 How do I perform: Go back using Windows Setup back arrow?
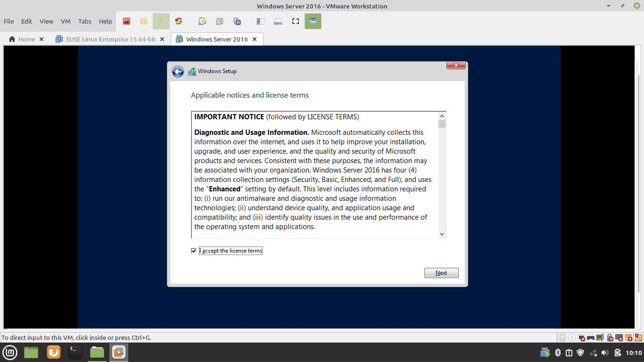178,72
